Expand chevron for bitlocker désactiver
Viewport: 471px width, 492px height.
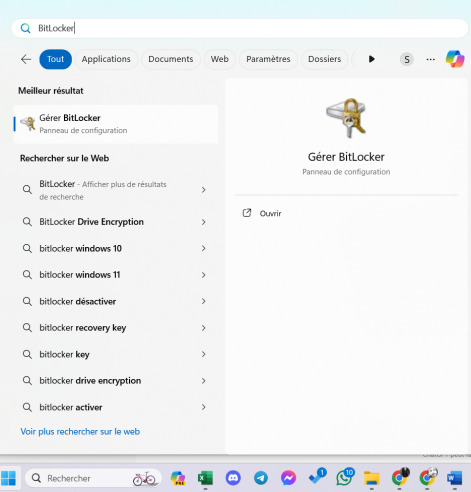204,301
